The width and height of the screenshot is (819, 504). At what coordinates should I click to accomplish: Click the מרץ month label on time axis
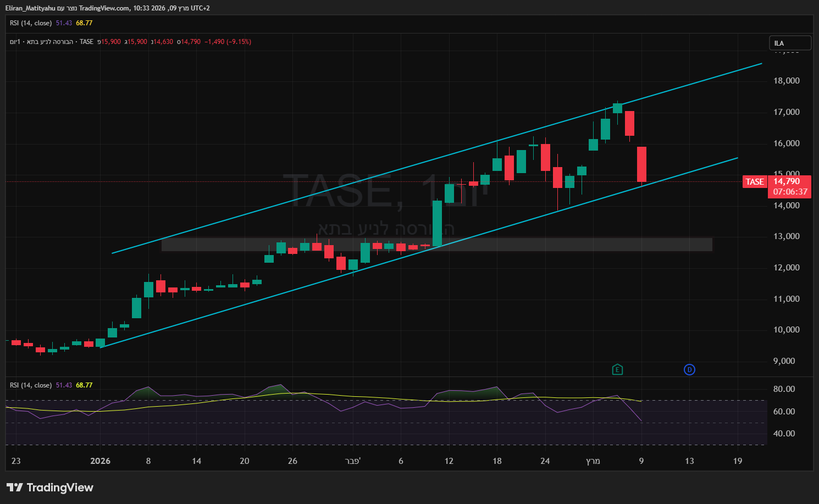[593, 461]
